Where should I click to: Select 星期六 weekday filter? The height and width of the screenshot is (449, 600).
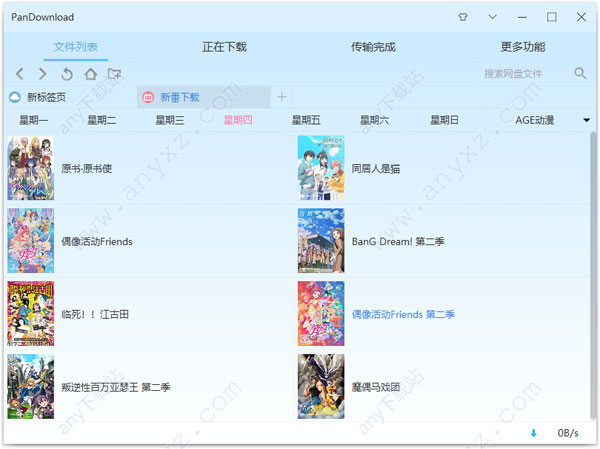pyautogui.click(x=374, y=120)
